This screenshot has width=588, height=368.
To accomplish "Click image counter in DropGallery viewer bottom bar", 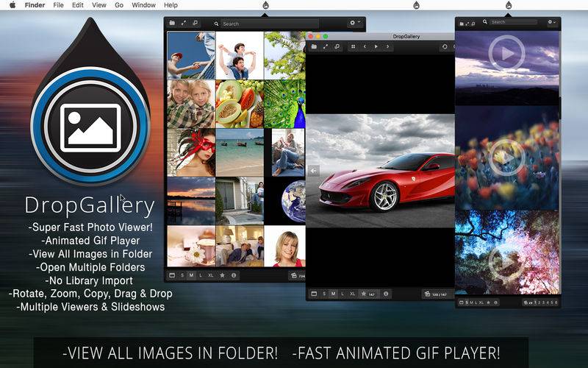I will tap(436, 294).
